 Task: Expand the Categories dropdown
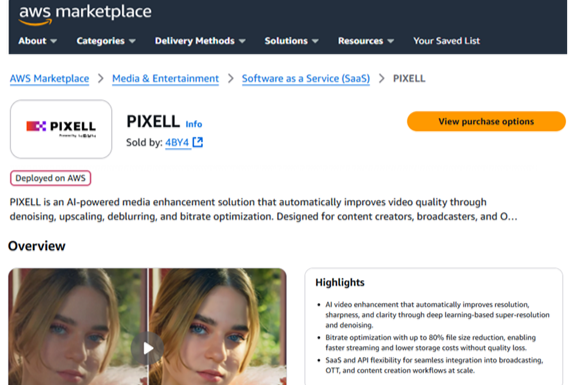coord(106,41)
